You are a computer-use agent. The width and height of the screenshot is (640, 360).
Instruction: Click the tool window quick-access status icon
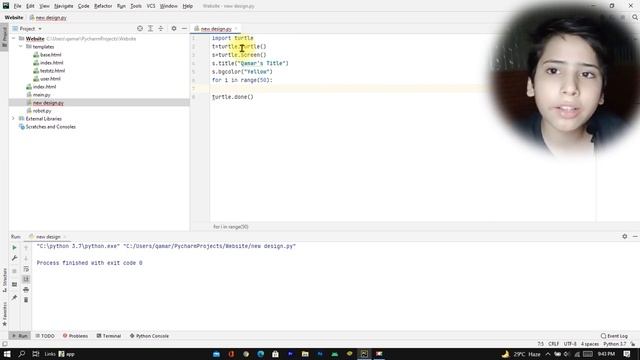point(4,344)
